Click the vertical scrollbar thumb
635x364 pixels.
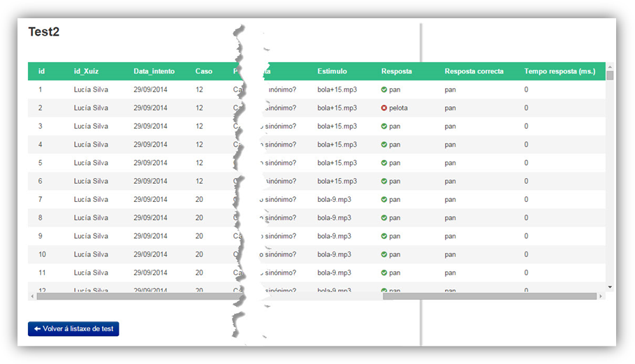pyautogui.click(x=610, y=76)
